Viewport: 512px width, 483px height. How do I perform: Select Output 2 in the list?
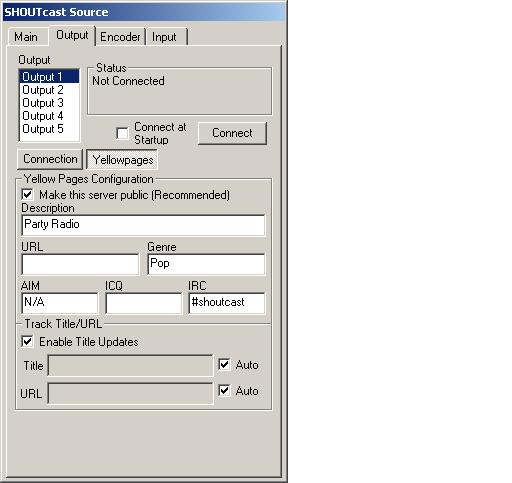pyautogui.click(x=49, y=90)
